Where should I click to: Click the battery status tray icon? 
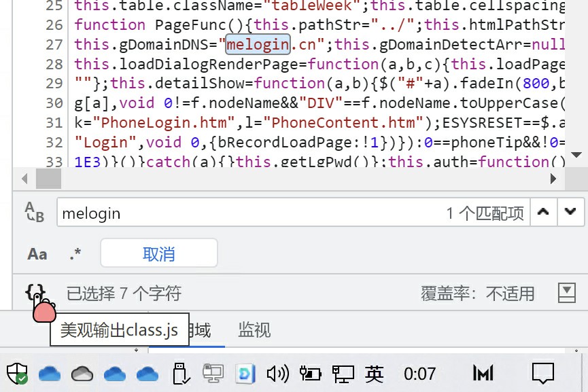[x=310, y=374]
